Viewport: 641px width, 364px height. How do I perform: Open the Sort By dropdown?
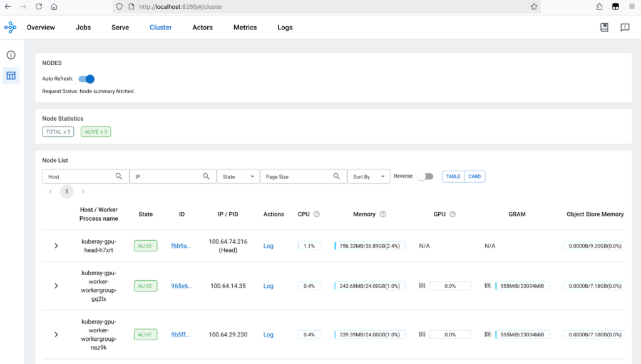(369, 177)
